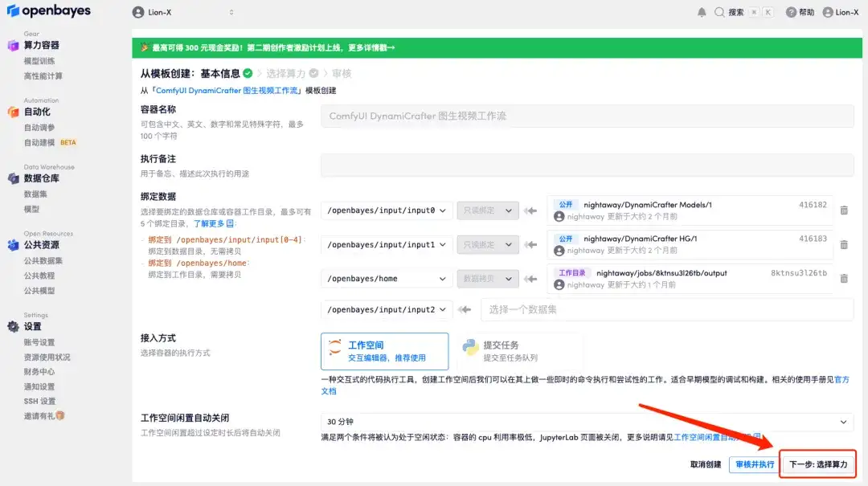Click 下一步: 选择算力 button

(818, 464)
